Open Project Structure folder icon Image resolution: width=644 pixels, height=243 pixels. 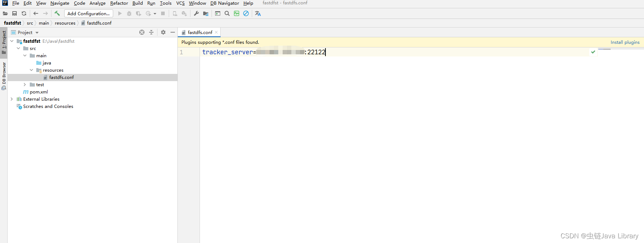tap(206, 13)
